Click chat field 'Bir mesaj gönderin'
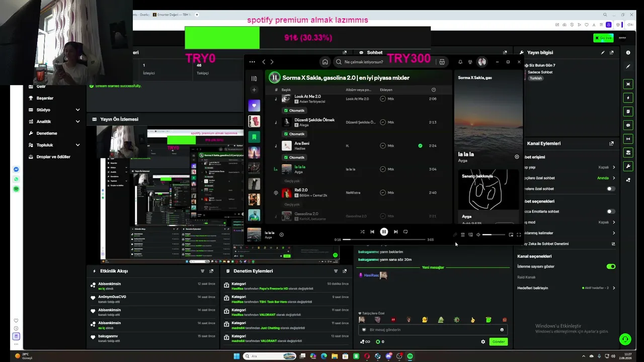 point(433,330)
